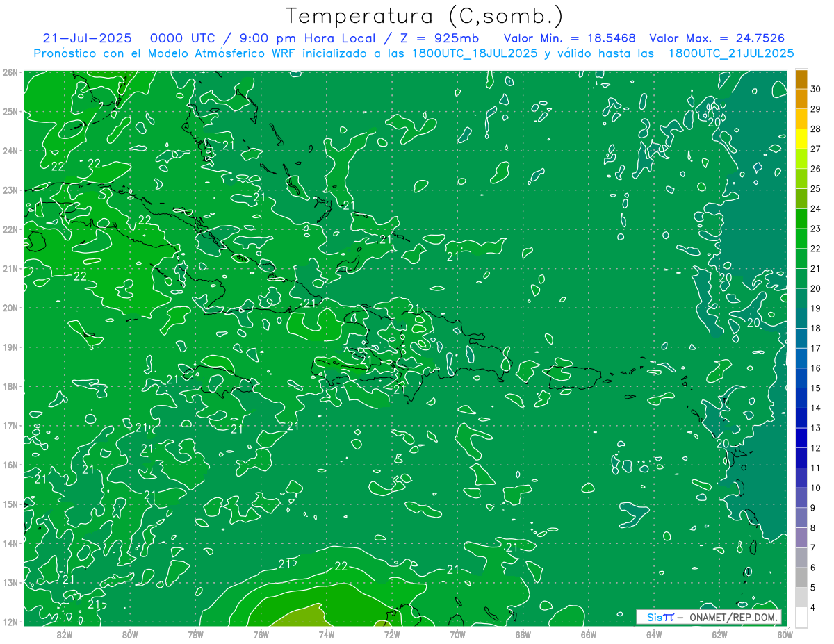Select the '1800UTC_21JUL2025' valid-until timestamp
Viewport: 834px width, 644px height.
(x=730, y=53)
